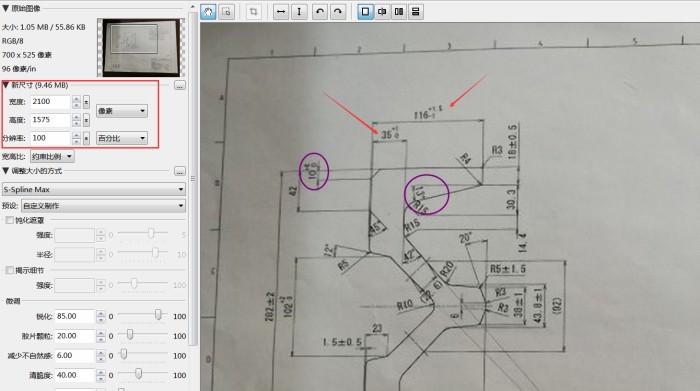Enable the 钝化遮罩 checkbox
The image size is (700, 391).
pyautogui.click(x=9, y=220)
